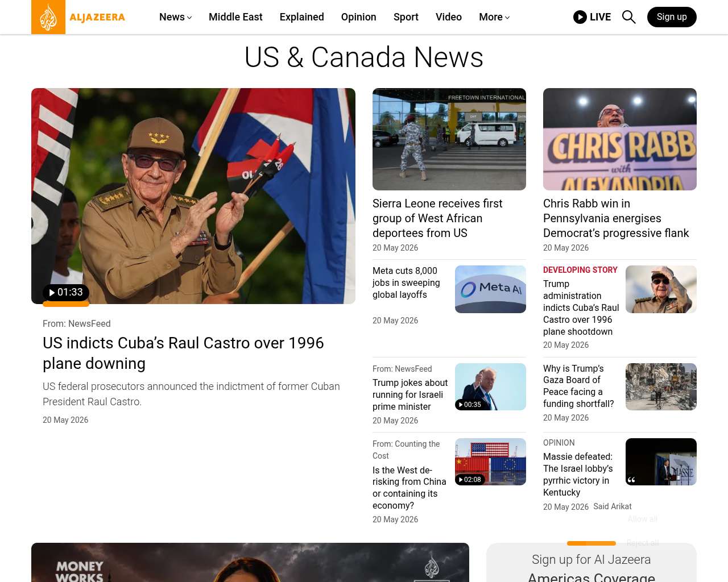
Task: Open the Al Jazeera logo homepage
Action: [78, 17]
